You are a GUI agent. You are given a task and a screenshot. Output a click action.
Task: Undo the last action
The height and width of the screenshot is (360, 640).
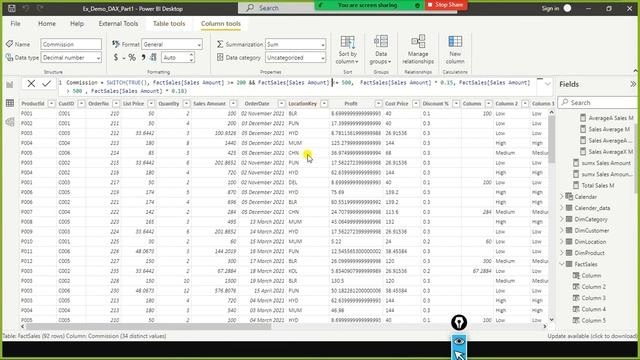(26, 8)
